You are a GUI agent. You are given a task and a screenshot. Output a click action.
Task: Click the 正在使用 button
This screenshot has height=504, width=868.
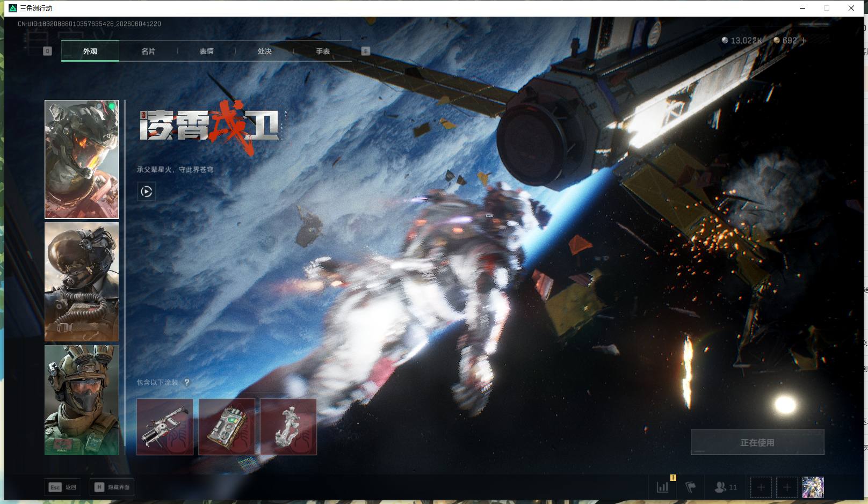click(757, 442)
